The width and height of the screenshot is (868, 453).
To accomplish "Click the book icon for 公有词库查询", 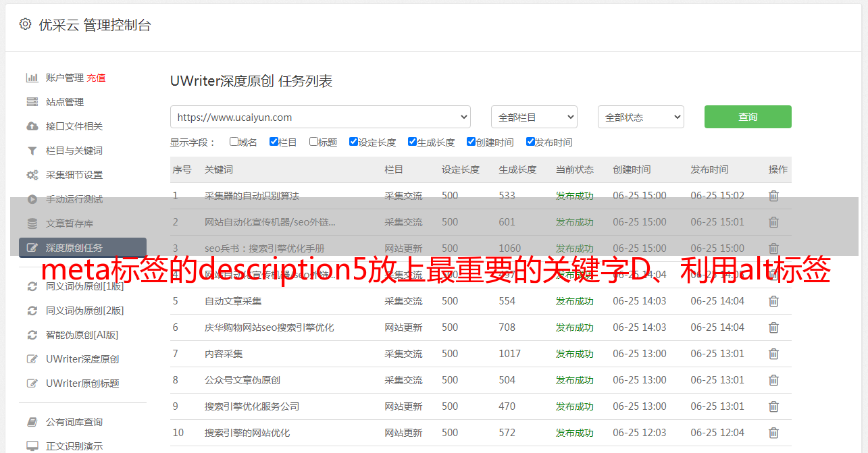I will [x=32, y=422].
